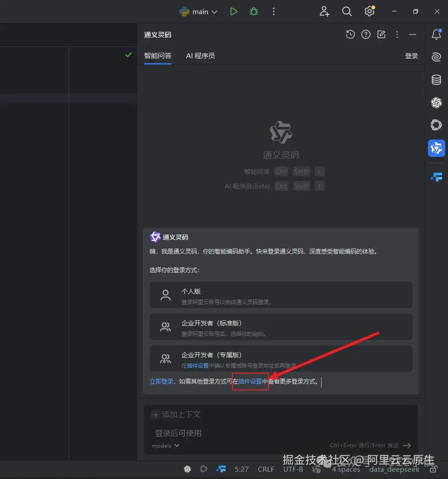Open the ChatGPT plugin sidebar icon
The image size is (448, 479).
point(436,103)
